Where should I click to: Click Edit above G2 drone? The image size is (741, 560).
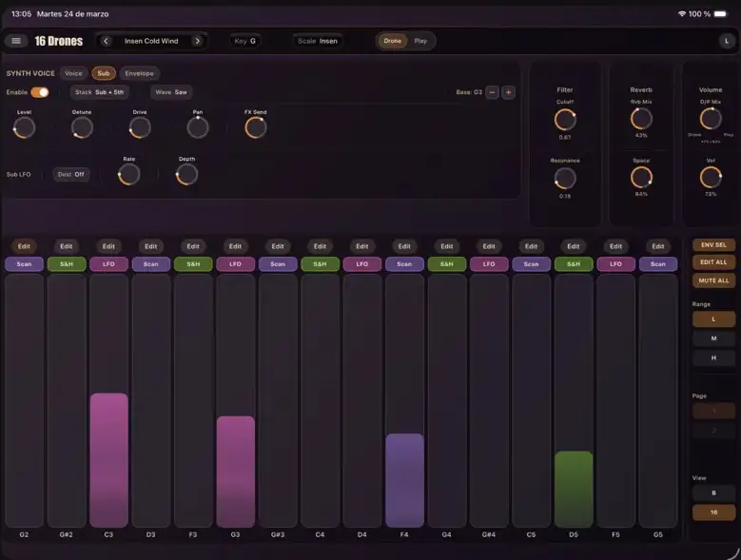point(24,246)
